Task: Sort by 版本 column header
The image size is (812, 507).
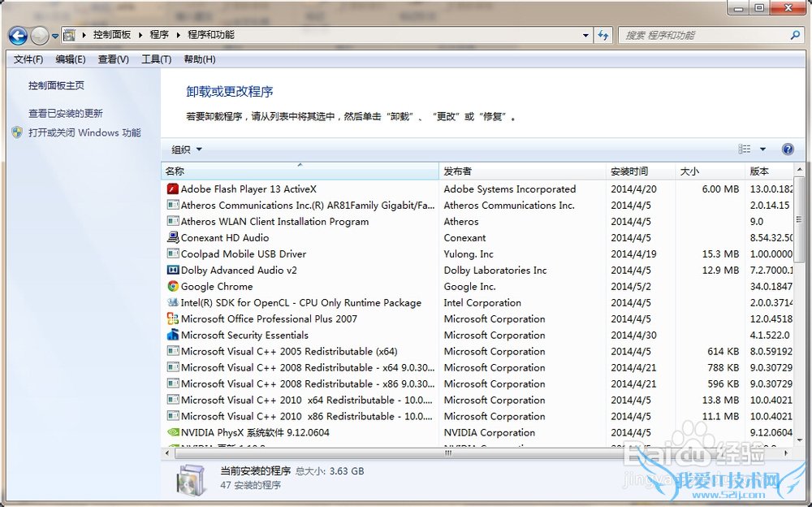Action: [769, 171]
